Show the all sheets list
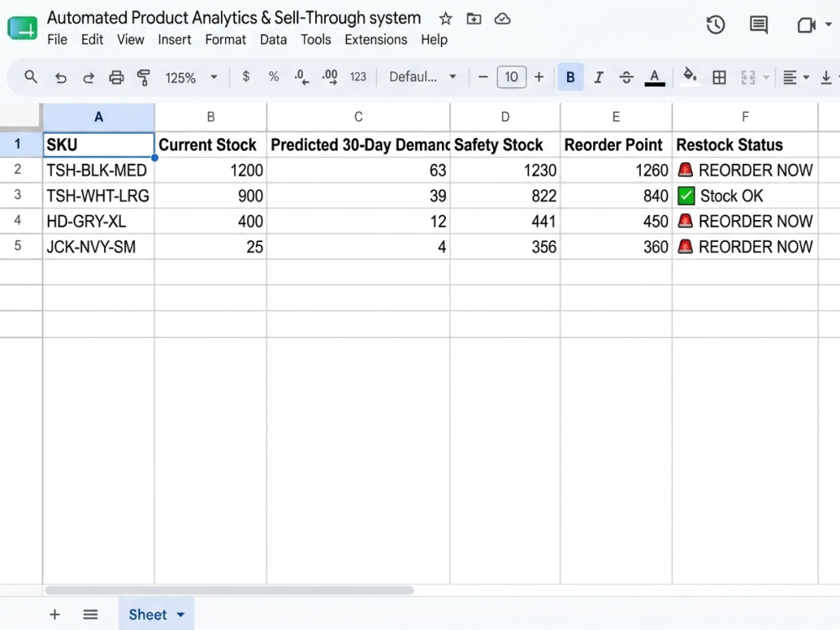The image size is (840, 630). click(90, 615)
